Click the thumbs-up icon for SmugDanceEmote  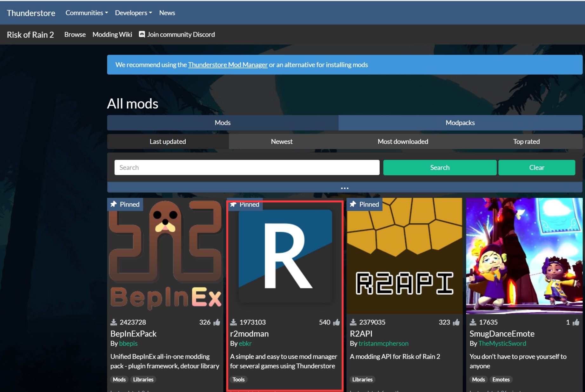click(576, 322)
